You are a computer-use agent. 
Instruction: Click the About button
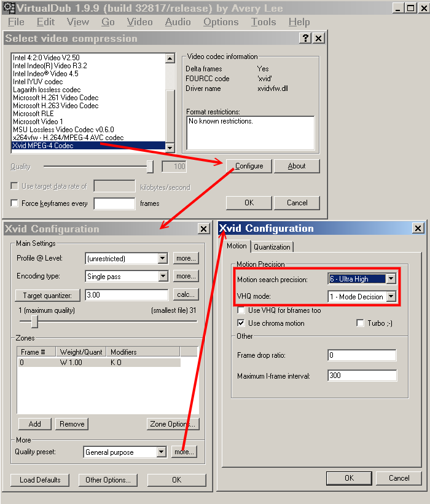pyautogui.click(x=297, y=166)
